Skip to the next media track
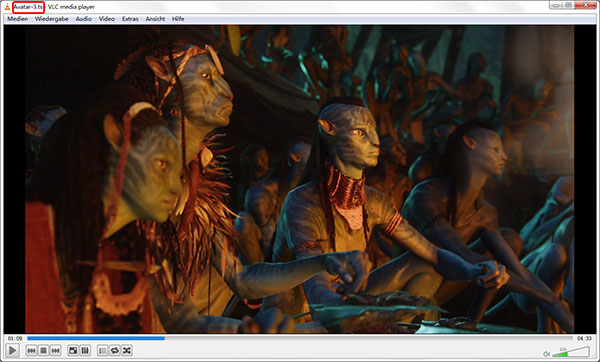 [55, 350]
